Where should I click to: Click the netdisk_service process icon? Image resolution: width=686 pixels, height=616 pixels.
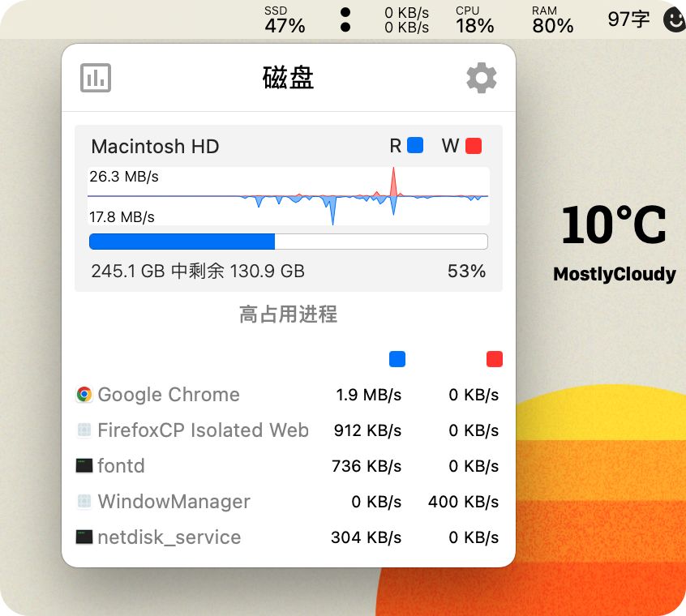pos(84,537)
